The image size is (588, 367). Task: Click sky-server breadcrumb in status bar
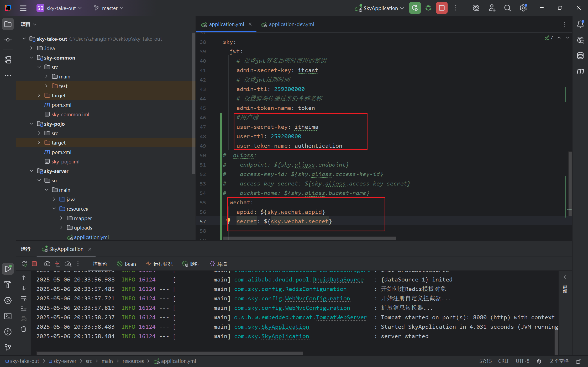pyautogui.click(x=62, y=361)
